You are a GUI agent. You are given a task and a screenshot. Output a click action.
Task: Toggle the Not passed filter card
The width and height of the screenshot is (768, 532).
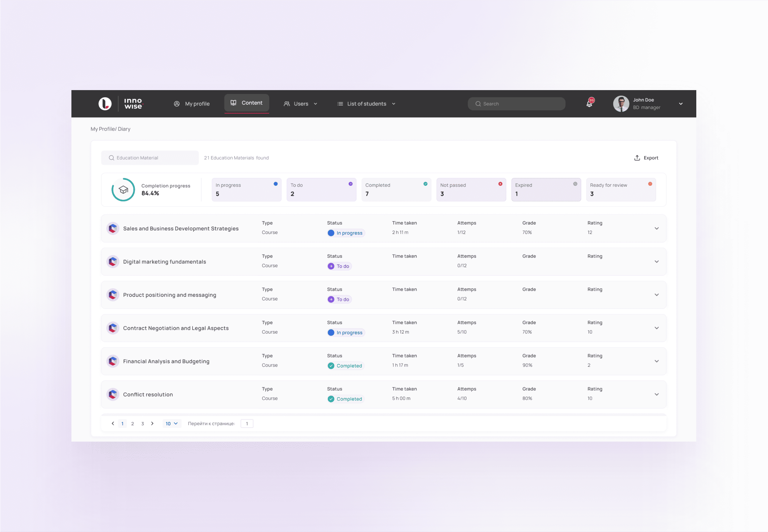coord(471,190)
